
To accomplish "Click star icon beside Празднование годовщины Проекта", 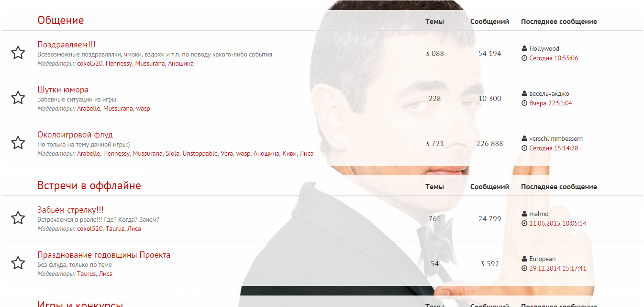I will pyautogui.click(x=18, y=263).
